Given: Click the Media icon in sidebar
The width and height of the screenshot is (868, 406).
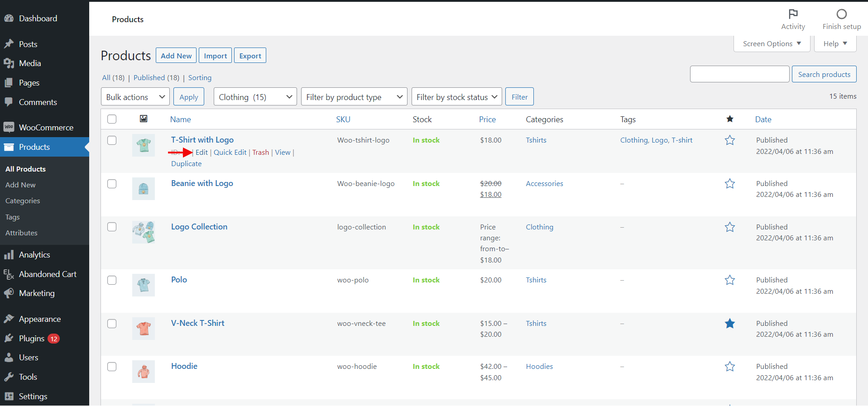Looking at the screenshot, I should pyautogui.click(x=9, y=63).
